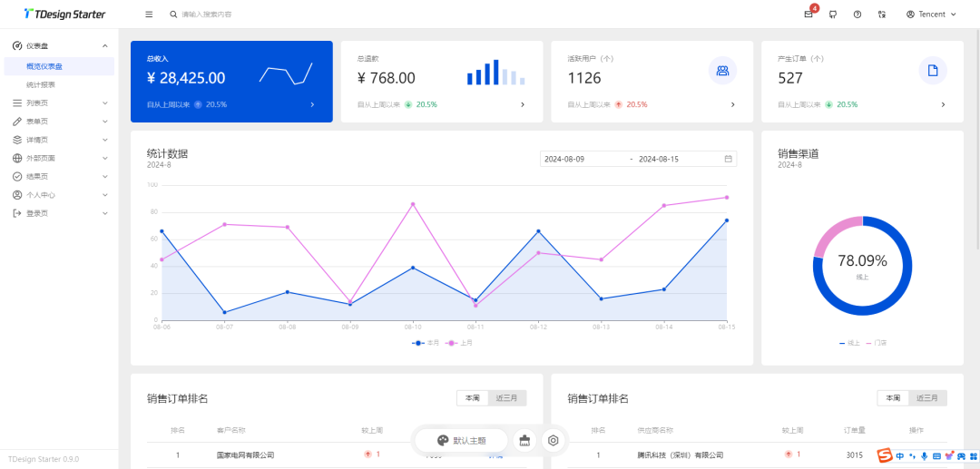Open 统计报表 in the sidebar

[41, 84]
